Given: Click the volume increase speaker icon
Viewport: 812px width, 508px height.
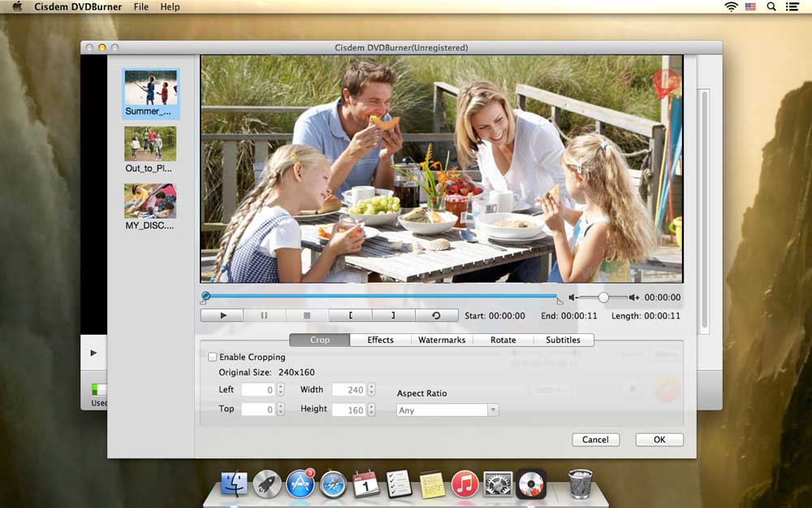Looking at the screenshot, I should 634,297.
